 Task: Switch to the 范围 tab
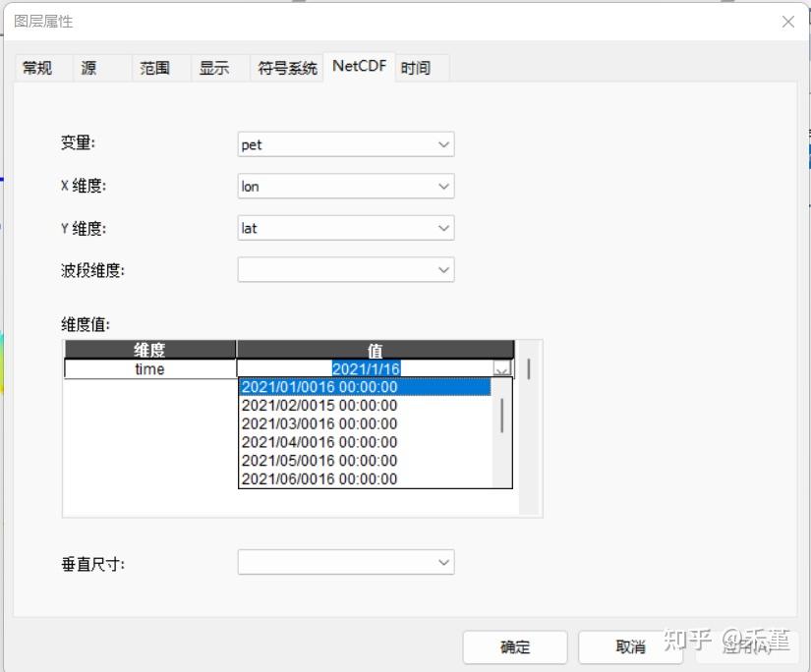[x=155, y=67]
